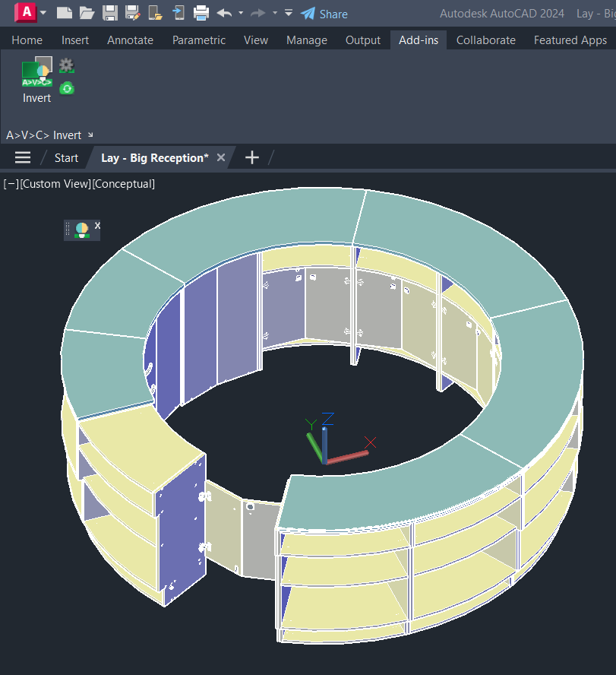616x675 pixels.
Task: Click the Share button
Action: click(x=324, y=14)
